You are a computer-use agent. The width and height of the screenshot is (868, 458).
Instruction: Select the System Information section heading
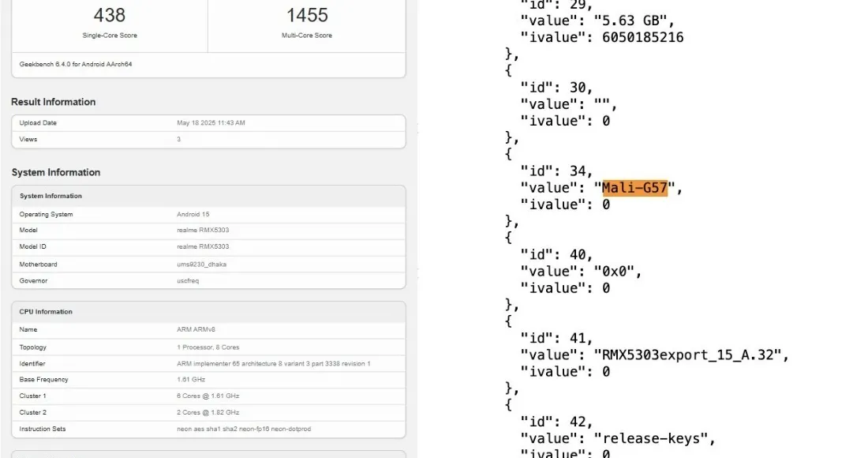click(x=55, y=172)
